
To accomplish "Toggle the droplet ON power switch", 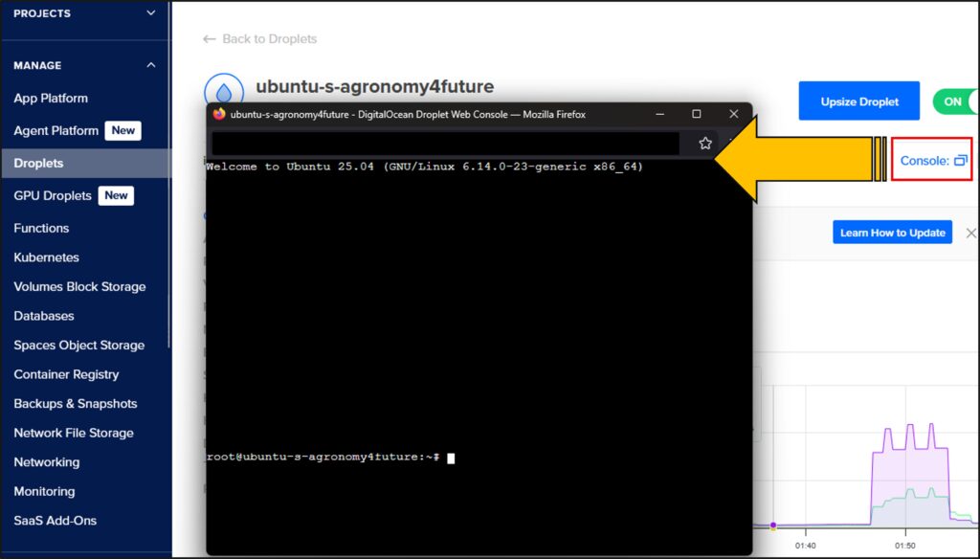I will 957,101.
